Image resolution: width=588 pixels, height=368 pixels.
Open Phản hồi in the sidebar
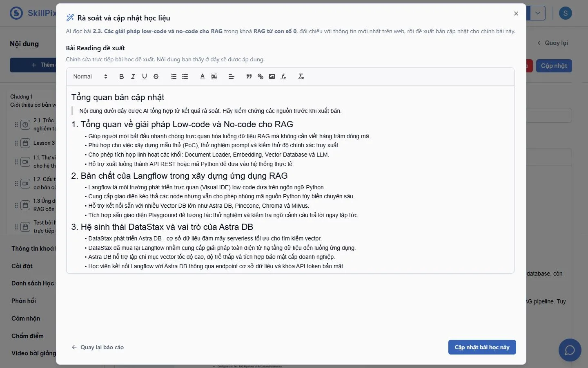24,301
